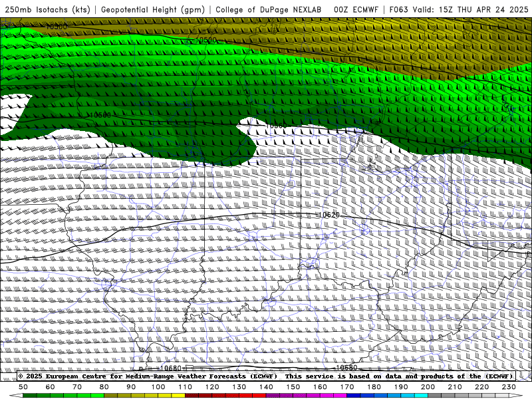Viewport: 532px width, 399px height.
Task: Click the '00Z ECMWF' model run label
Action: (x=356, y=9)
